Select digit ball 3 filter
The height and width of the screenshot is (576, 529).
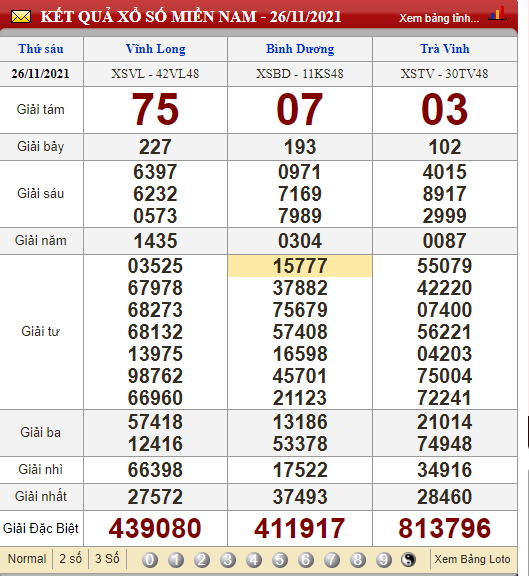(x=228, y=560)
